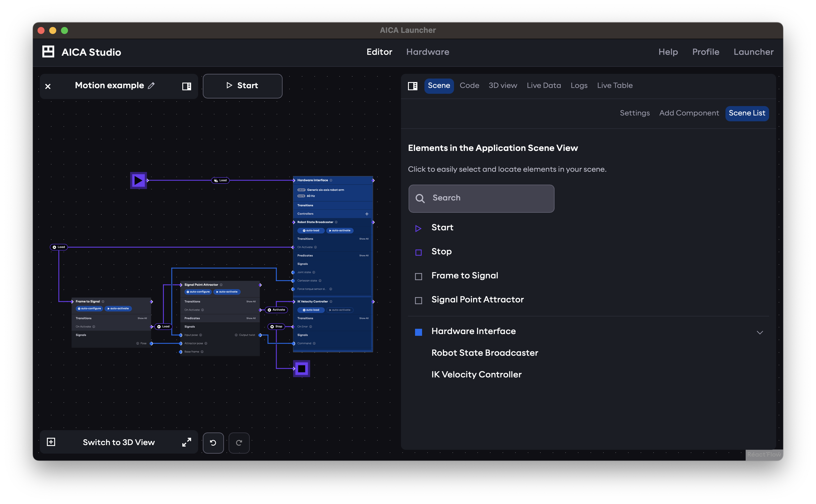Click the purple stop node on canvas
This screenshot has height=504, width=816.
pos(301,369)
